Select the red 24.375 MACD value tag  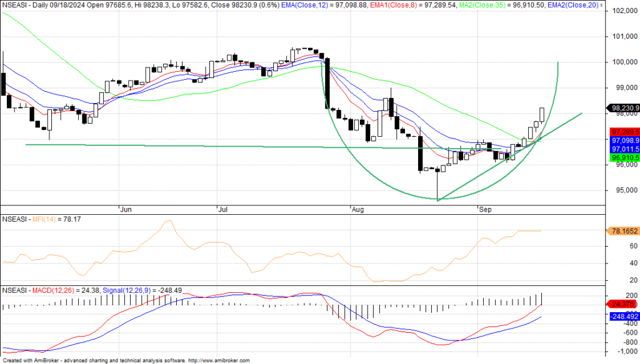click(622, 304)
